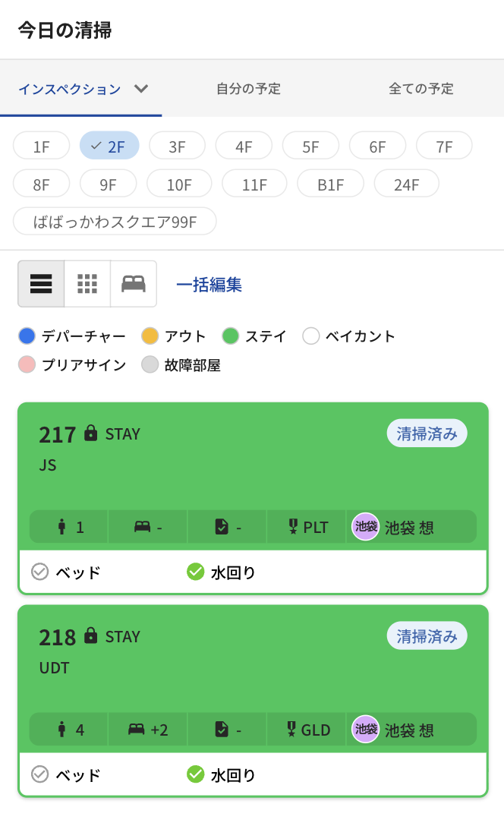Click PLT rank badge in room 217
504x826 pixels.
(x=308, y=527)
